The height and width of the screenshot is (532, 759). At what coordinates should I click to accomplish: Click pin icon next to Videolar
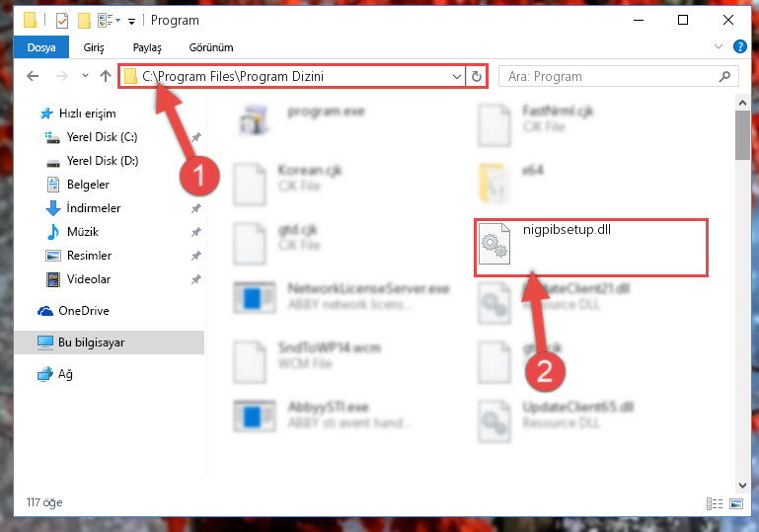tap(195, 279)
